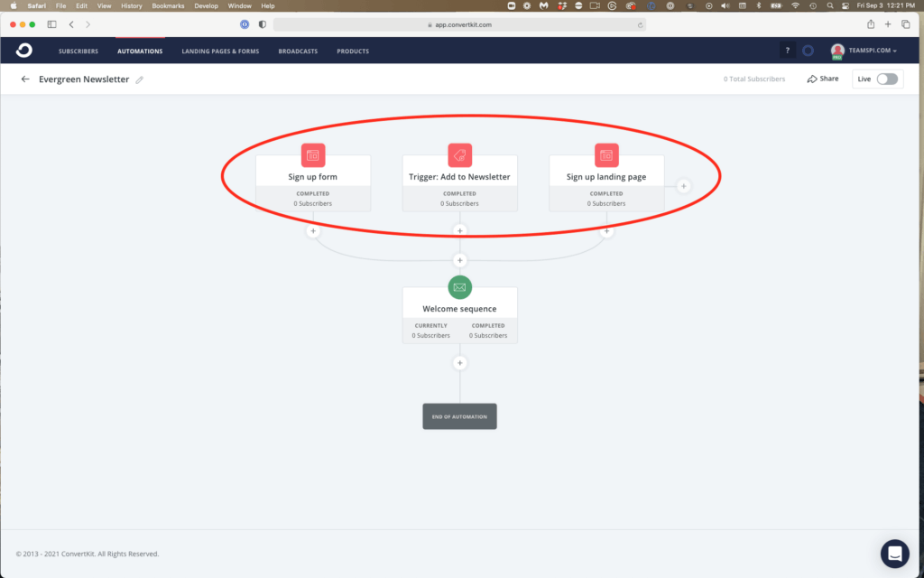The image size is (924, 578).
Task: Open the Subscribers tab
Action: (79, 51)
